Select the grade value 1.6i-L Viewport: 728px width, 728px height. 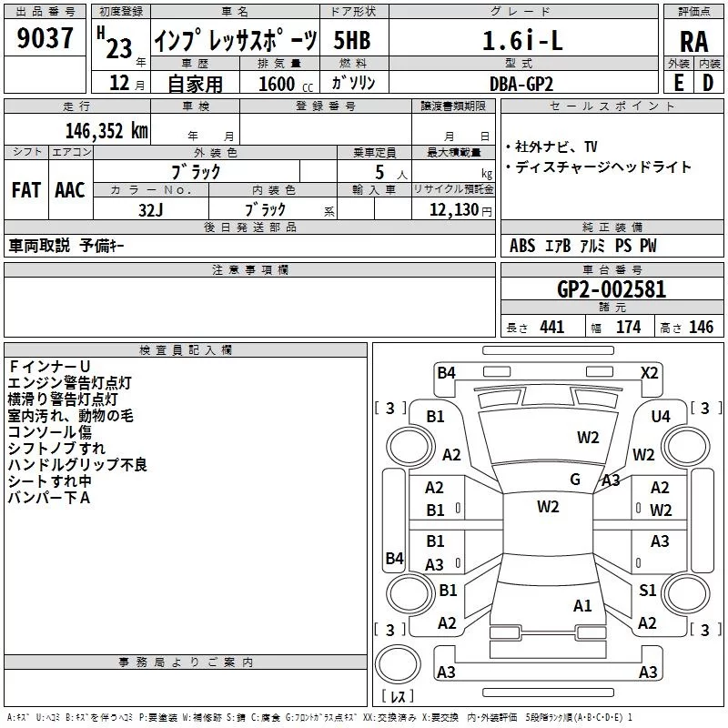[x=522, y=40]
